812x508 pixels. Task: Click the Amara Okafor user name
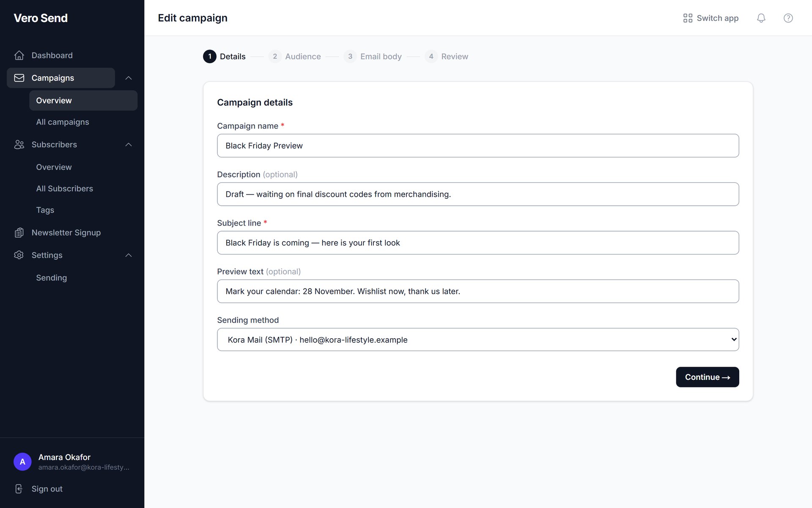click(64, 457)
